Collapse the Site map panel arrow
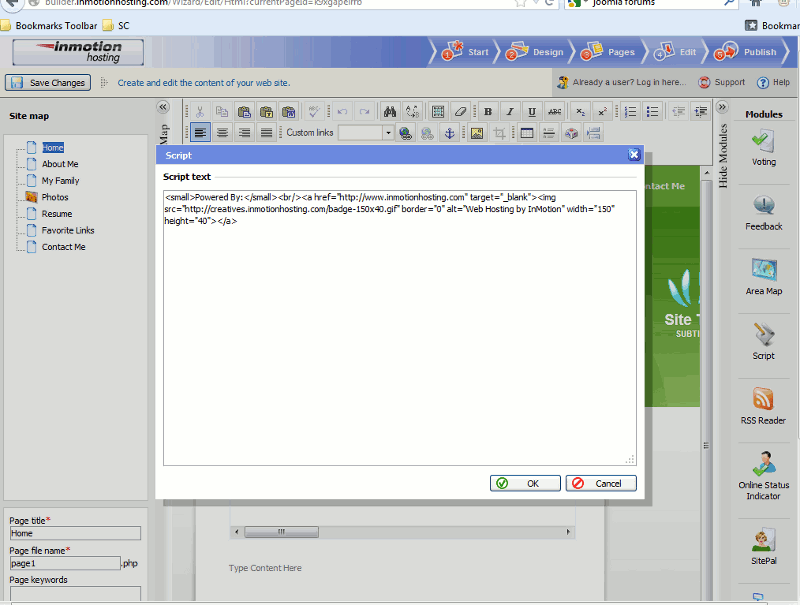Image resolution: width=800 pixels, height=605 pixels. [x=163, y=107]
